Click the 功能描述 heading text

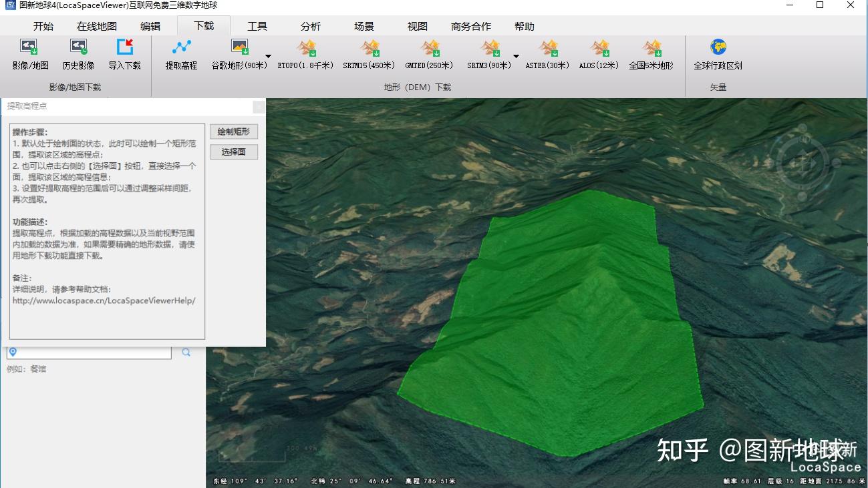(x=30, y=222)
